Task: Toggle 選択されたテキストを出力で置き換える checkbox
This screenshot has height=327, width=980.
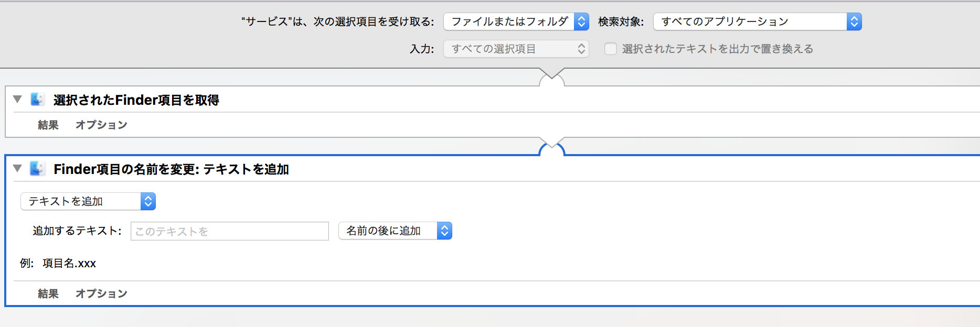Action: pos(611,49)
